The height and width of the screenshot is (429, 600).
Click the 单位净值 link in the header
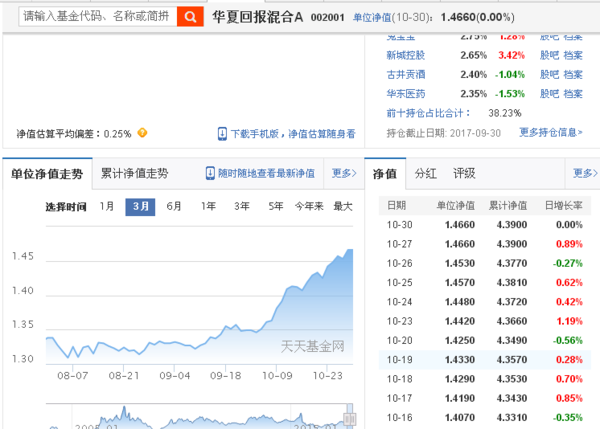pyautogui.click(x=372, y=17)
